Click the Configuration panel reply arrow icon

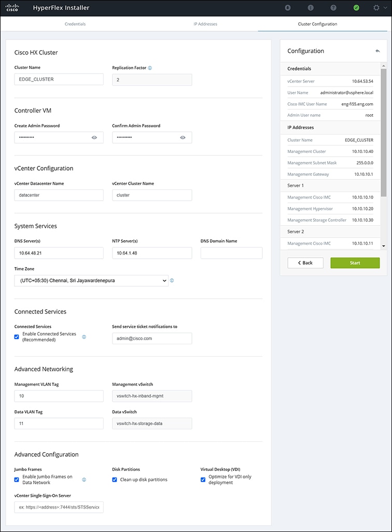point(377,51)
